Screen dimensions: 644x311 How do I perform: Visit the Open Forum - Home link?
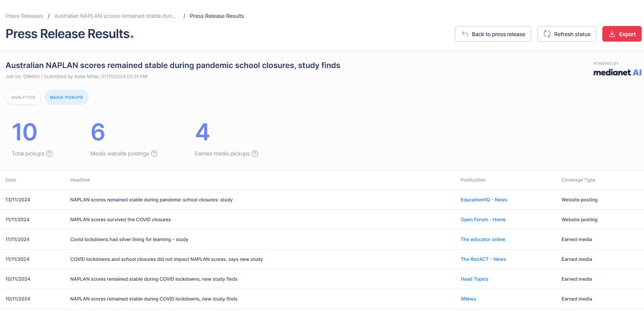[483, 220]
